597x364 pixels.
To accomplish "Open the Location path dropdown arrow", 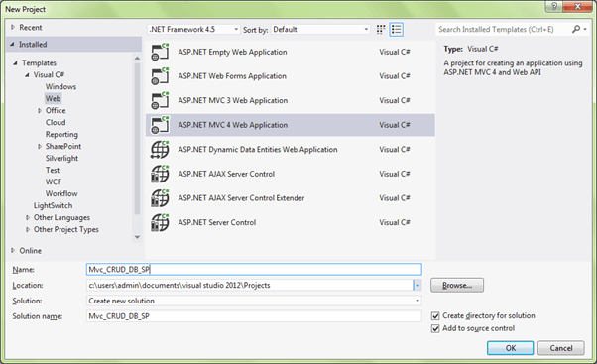I will (418, 286).
